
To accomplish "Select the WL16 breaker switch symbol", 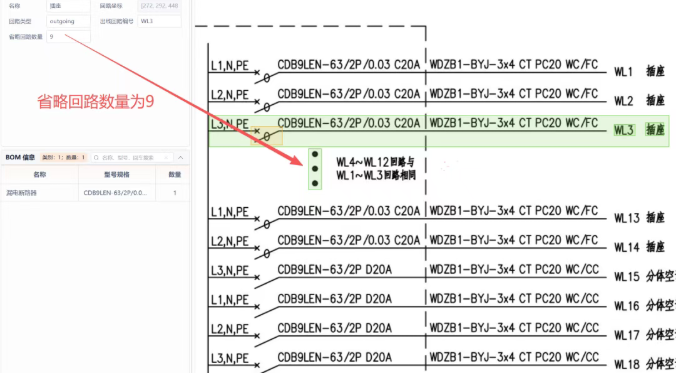I will coord(266,310).
